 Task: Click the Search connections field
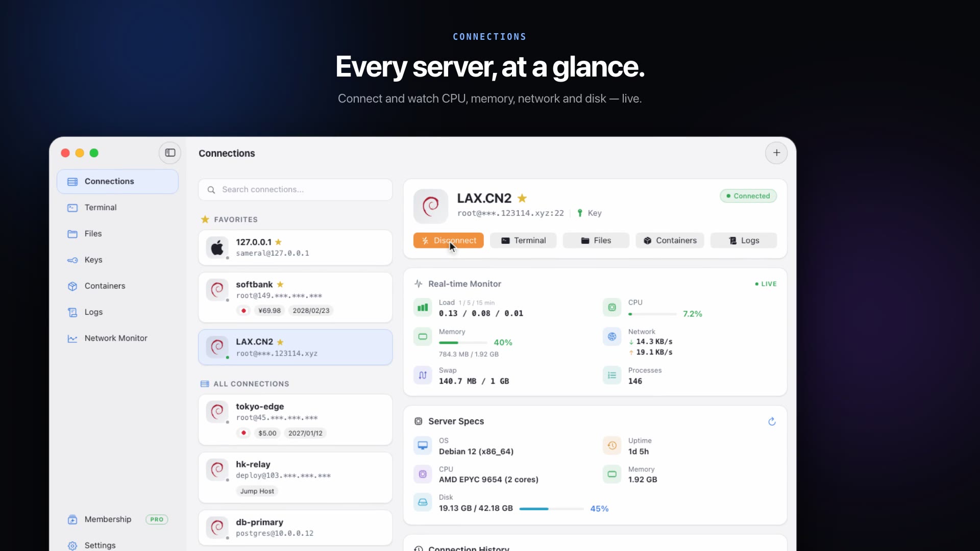pos(296,189)
